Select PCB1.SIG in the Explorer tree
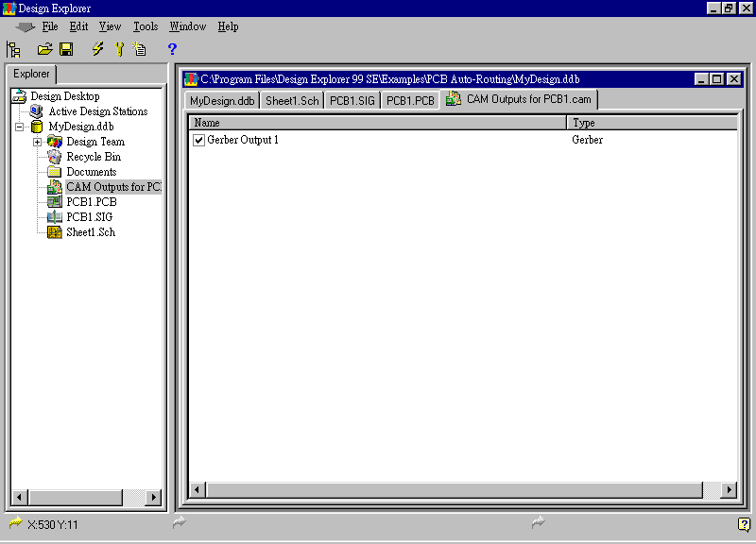 (x=89, y=217)
